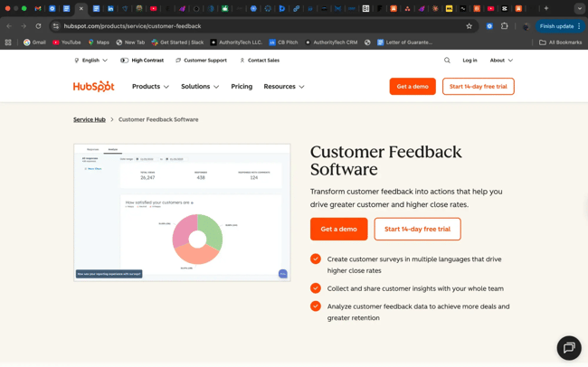Open the Letter of Guarantee bookmark
Screen dimensions: 588x367
pyautogui.click(x=404, y=42)
